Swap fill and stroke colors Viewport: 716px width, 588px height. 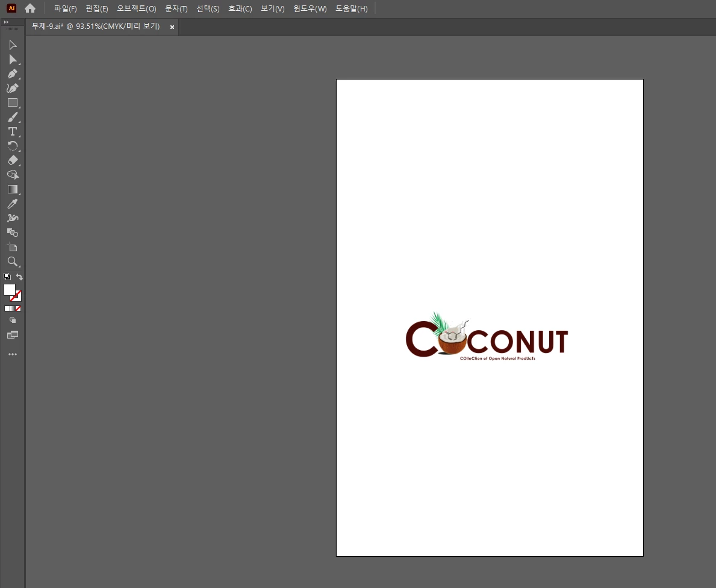[x=19, y=277]
